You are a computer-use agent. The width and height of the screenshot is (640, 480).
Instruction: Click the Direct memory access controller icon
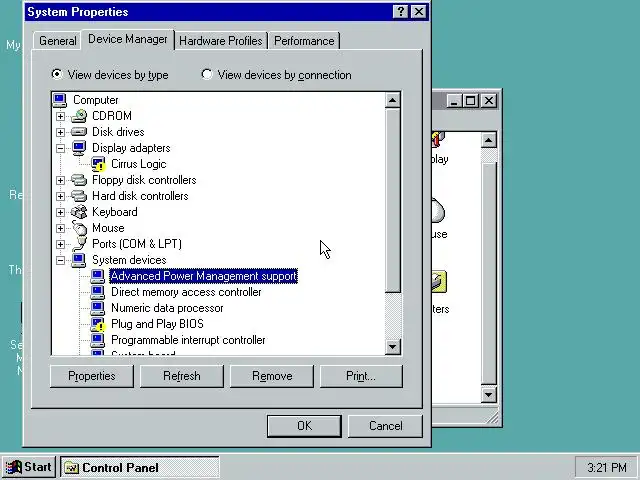click(98, 292)
